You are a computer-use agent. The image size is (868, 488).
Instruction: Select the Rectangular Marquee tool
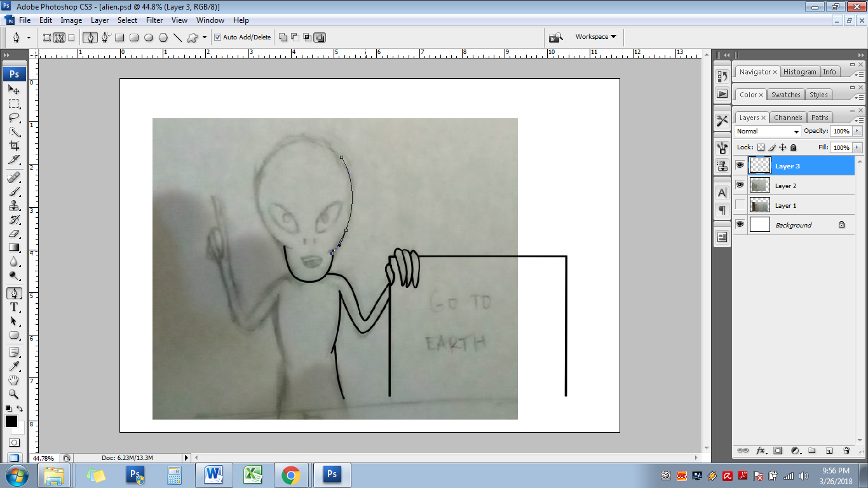click(x=14, y=104)
